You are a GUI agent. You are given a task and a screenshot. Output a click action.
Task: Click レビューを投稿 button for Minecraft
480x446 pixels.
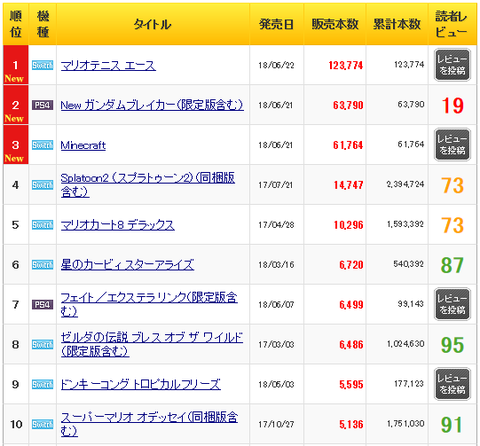point(452,145)
